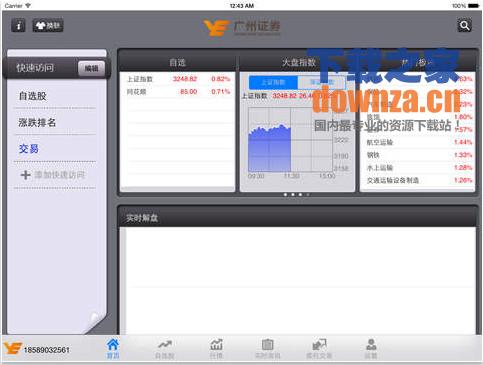Click the Guangzhou Securities logo in header
The height and width of the screenshot is (365, 483).
click(242, 27)
